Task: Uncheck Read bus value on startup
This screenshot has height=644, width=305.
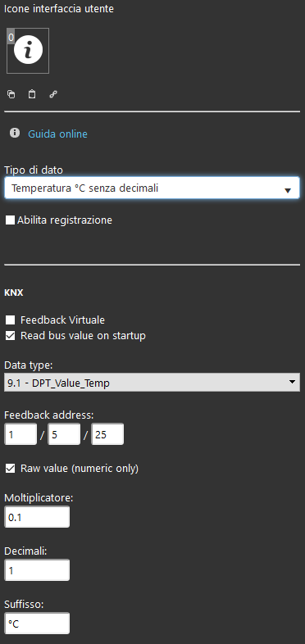Action: click(11, 336)
